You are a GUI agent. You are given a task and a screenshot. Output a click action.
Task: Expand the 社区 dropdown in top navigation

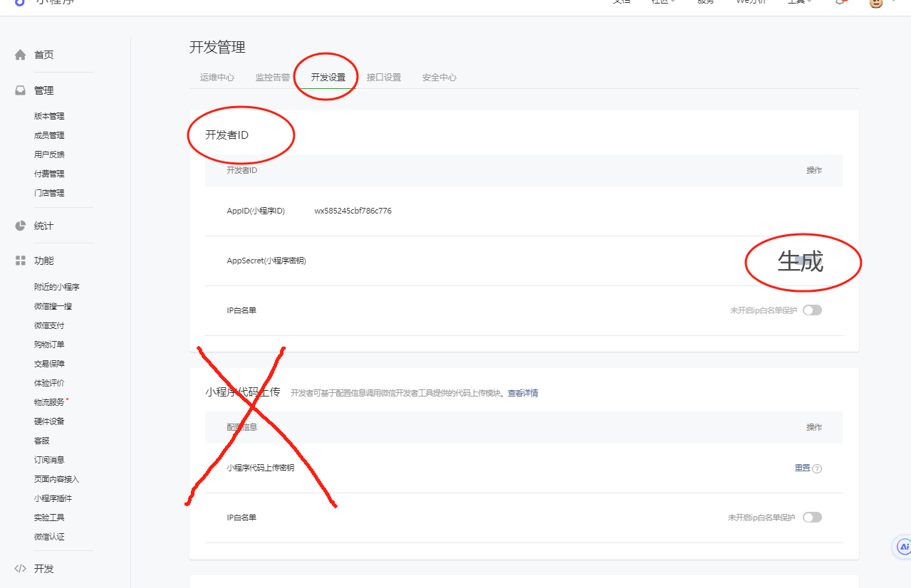663,2
